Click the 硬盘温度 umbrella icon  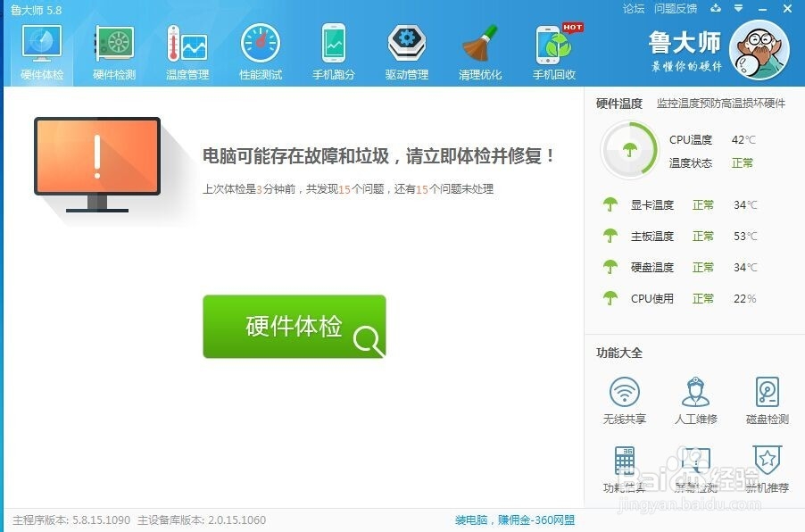pos(610,267)
